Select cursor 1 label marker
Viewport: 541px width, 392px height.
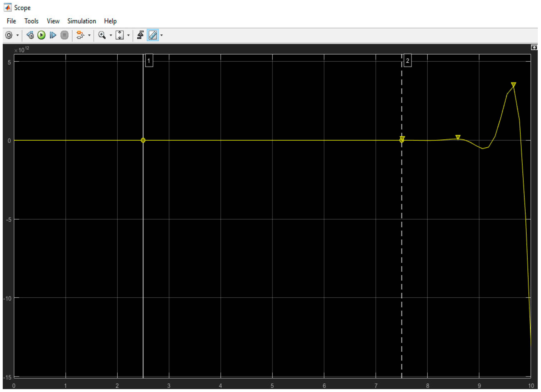pyautogui.click(x=149, y=61)
